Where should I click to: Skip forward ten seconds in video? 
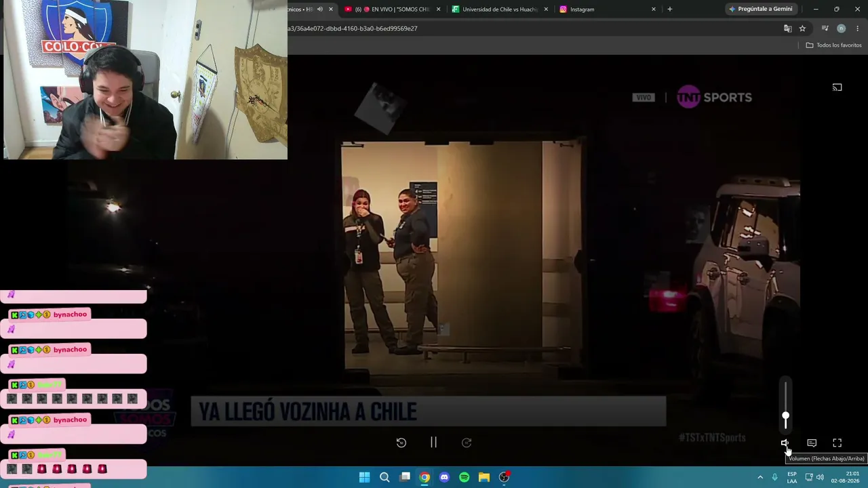[x=467, y=443]
